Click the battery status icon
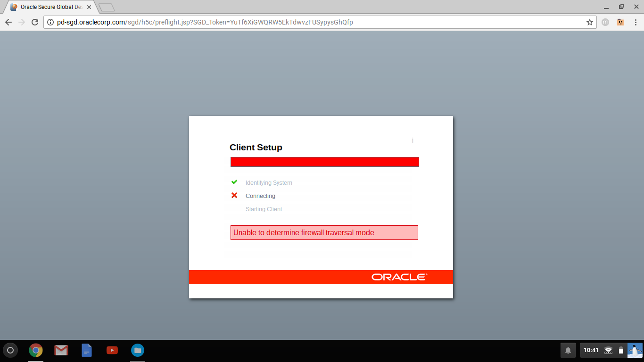This screenshot has width=644, height=362. 621,350
